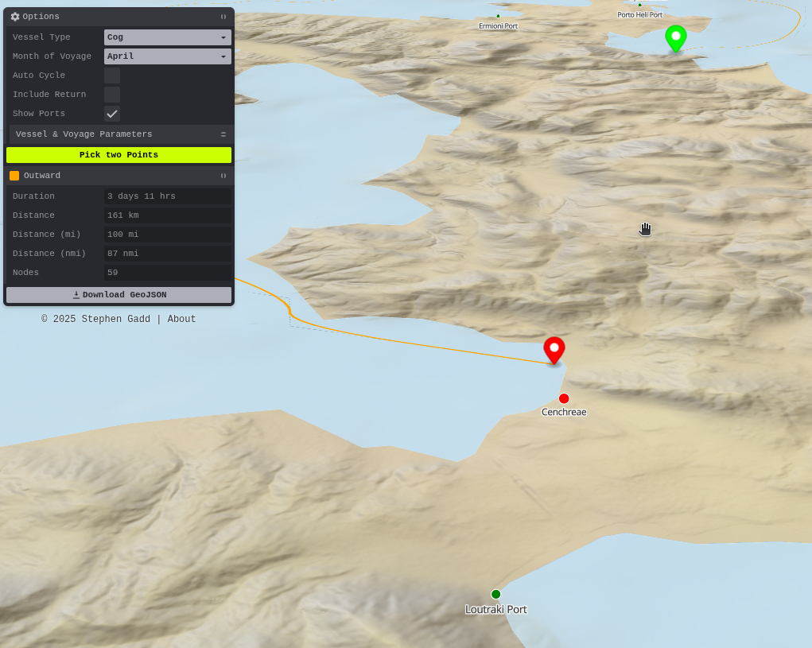Screen dimensions: 812x648
Task: Select the Cenchreae red port marker
Action: tap(564, 398)
